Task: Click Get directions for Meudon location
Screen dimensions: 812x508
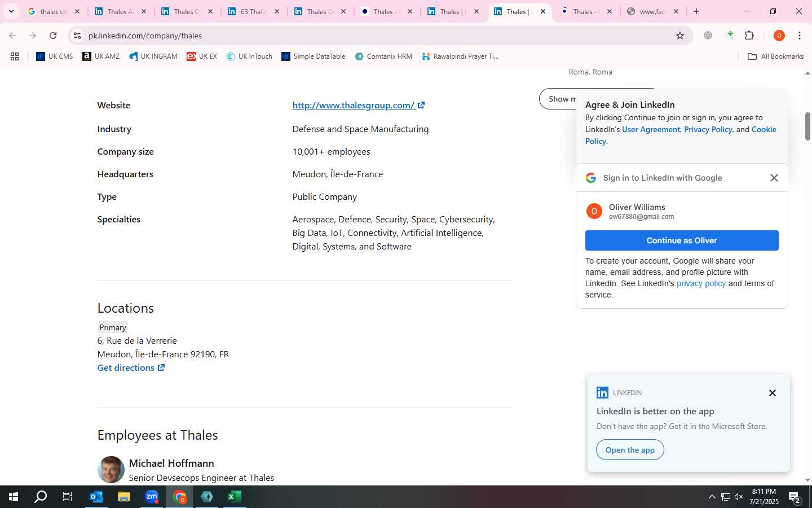Action: click(x=131, y=367)
